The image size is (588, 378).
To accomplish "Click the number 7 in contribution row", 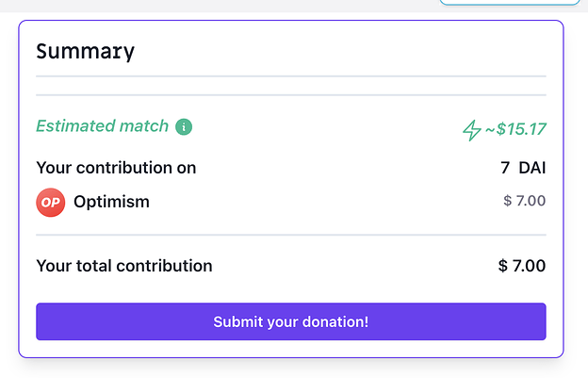I will (505, 168).
